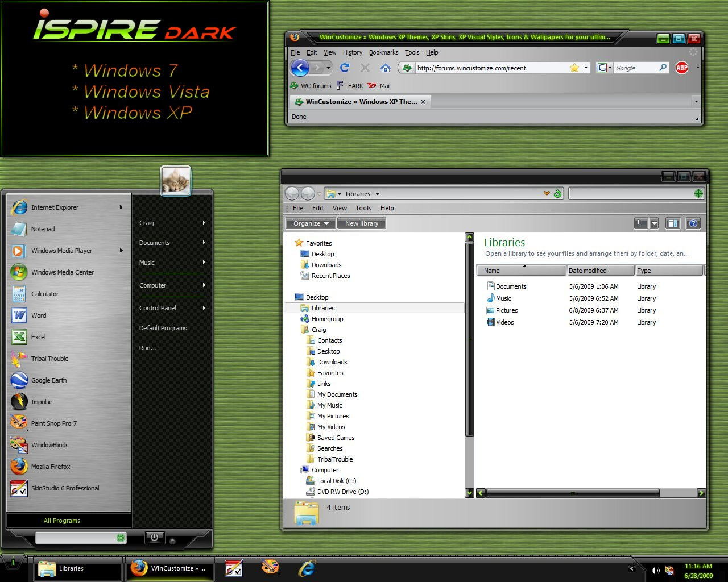The image size is (728, 582).
Task: Click Start menu user cat picture
Action: (x=175, y=181)
